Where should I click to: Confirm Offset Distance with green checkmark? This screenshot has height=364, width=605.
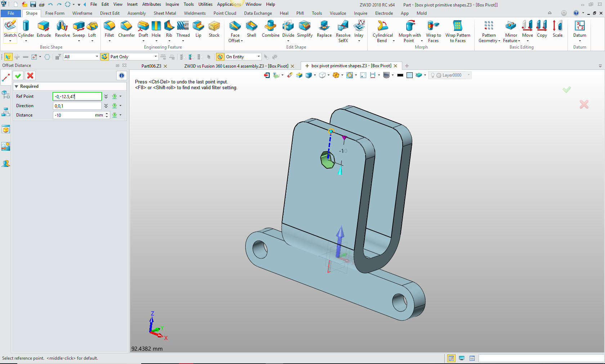coord(18,76)
